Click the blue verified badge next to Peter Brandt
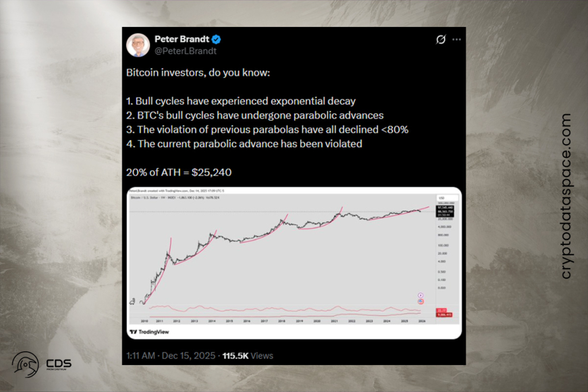 (x=216, y=39)
